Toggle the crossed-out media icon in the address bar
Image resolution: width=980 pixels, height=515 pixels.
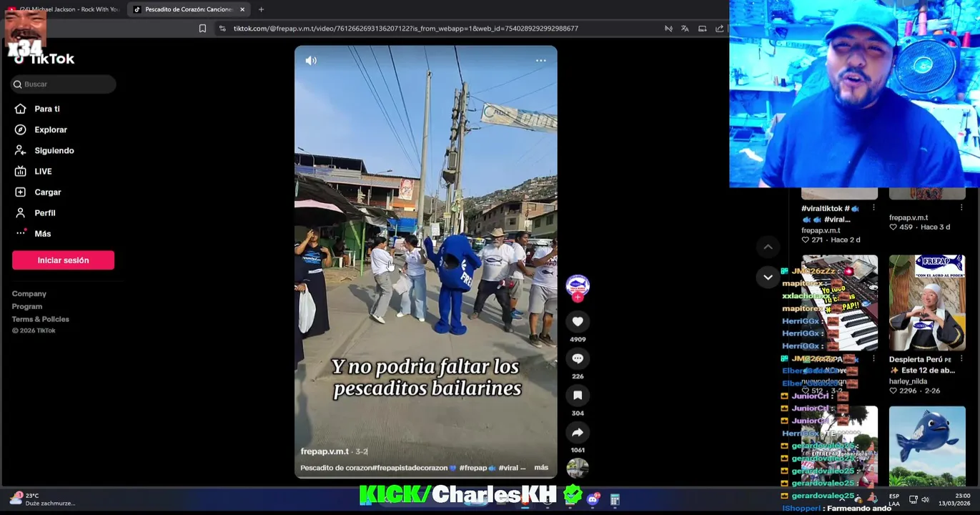(x=668, y=29)
